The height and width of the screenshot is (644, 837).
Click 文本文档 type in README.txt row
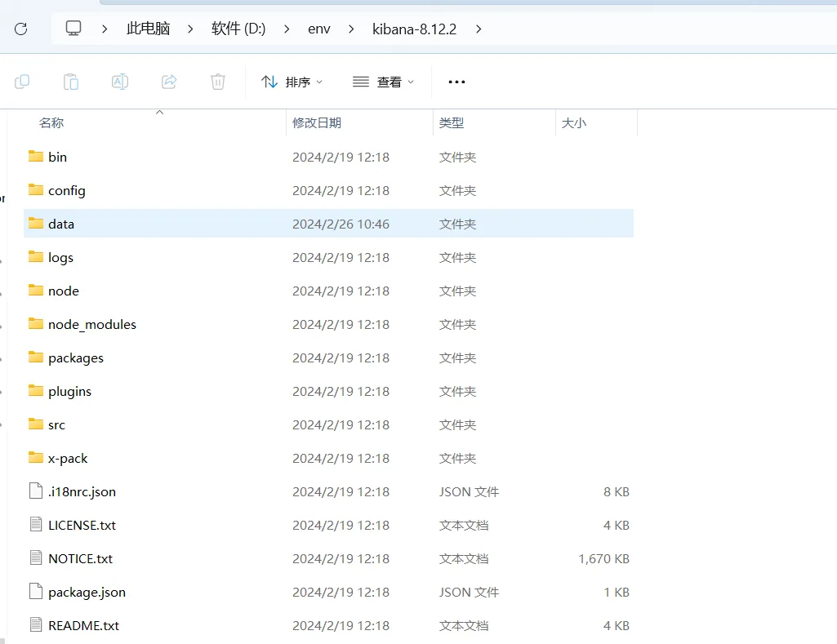463,625
